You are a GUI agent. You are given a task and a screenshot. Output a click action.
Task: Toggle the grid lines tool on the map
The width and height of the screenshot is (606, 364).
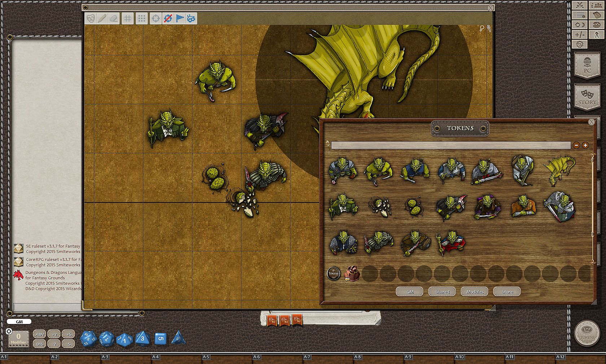pos(128,18)
